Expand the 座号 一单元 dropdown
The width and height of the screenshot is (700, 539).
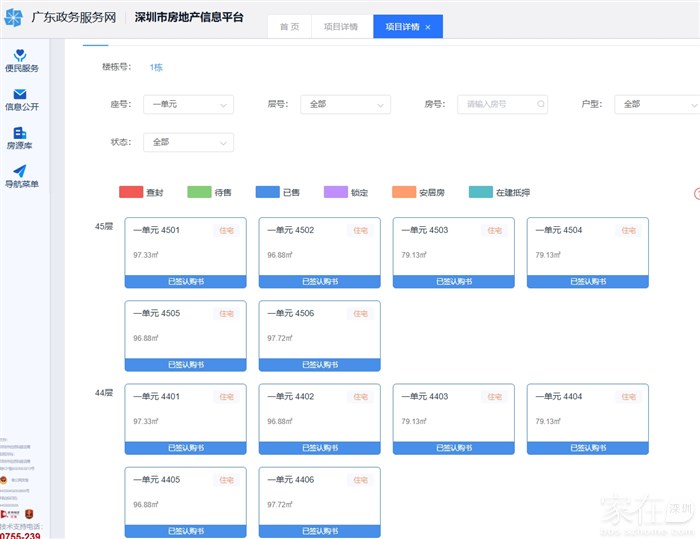click(x=189, y=104)
